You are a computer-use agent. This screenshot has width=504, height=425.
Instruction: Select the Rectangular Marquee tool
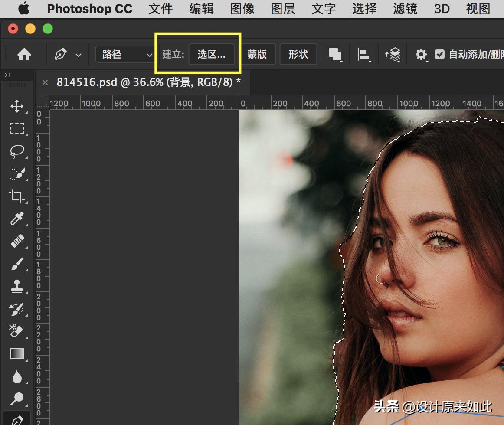17,128
